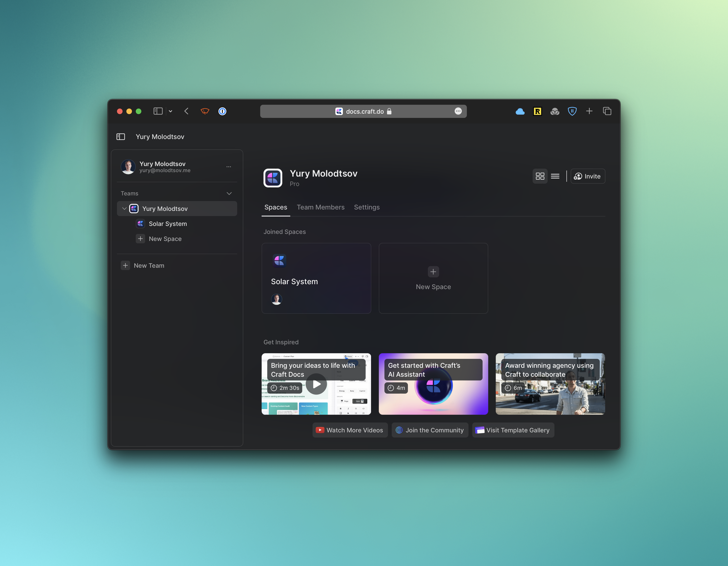Viewport: 728px width, 566px height.
Task: Click the New Space button
Action: 433,278
